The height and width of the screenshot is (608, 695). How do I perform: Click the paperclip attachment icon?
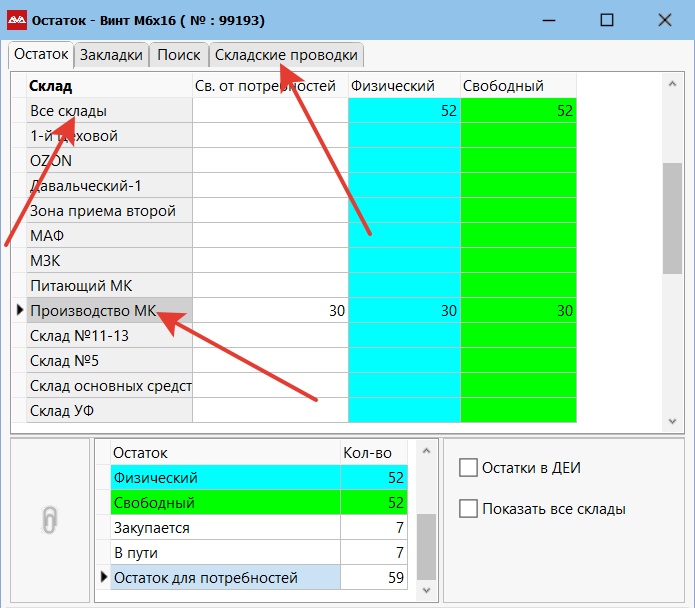(x=50, y=520)
